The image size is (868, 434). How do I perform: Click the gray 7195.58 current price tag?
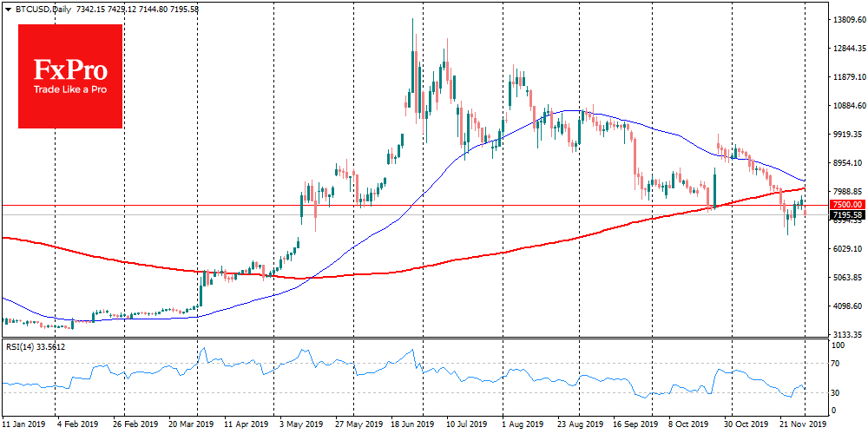tap(845, 214)
